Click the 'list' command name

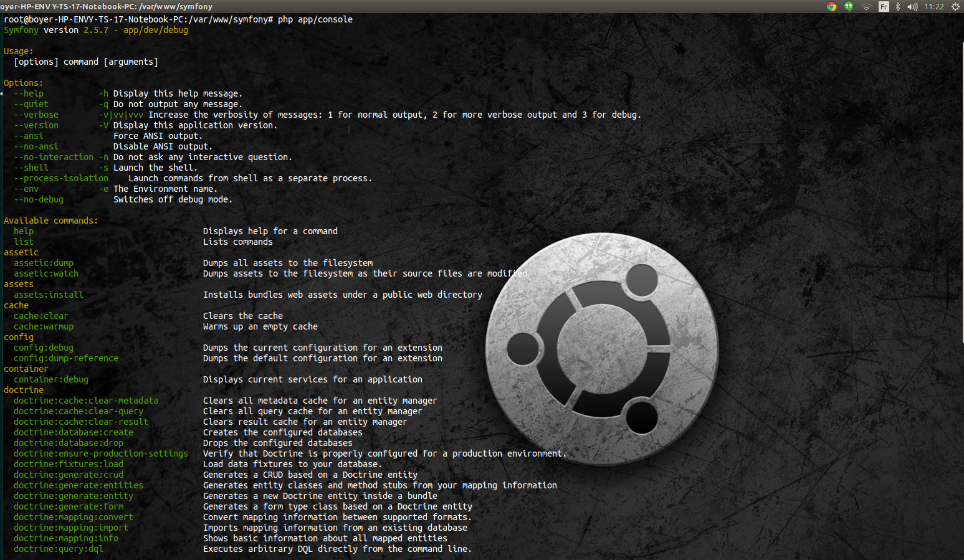tap(24, 242)
